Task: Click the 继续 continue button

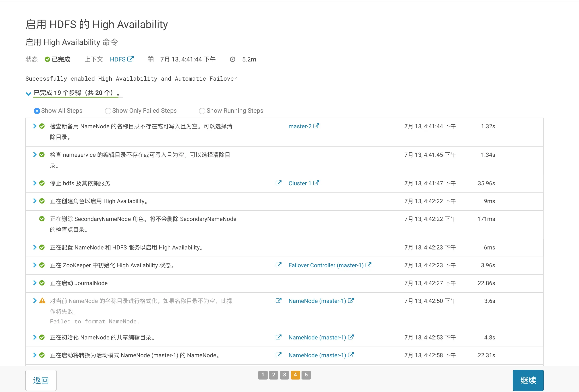Action: coord(528,380)
